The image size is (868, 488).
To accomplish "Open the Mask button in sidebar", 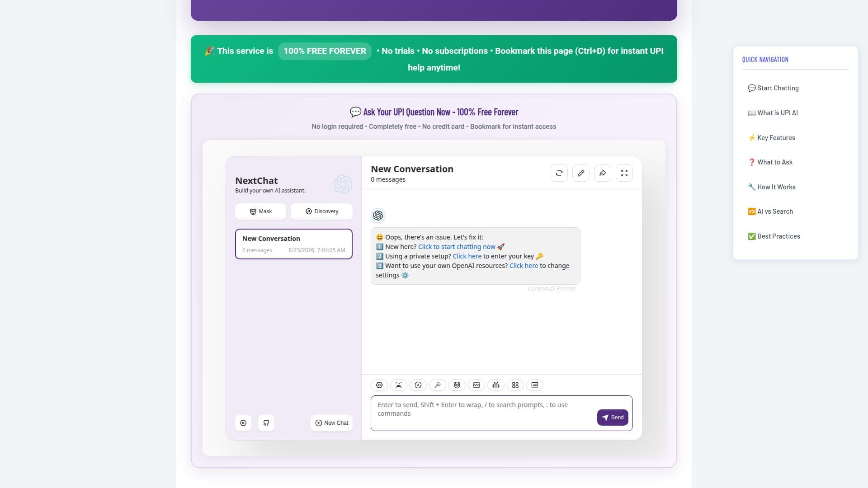I will tap(260, 211).
